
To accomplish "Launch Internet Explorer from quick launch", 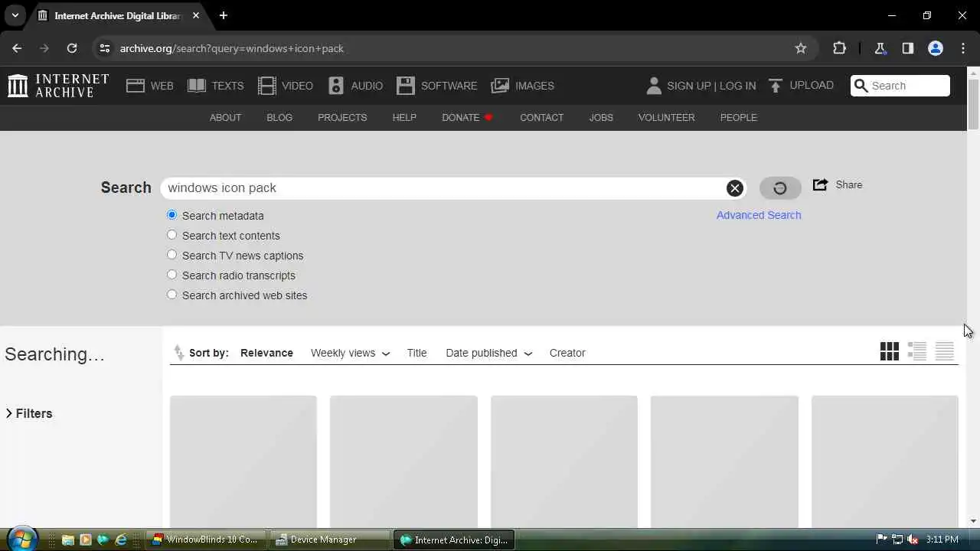I will click(121, 540).
